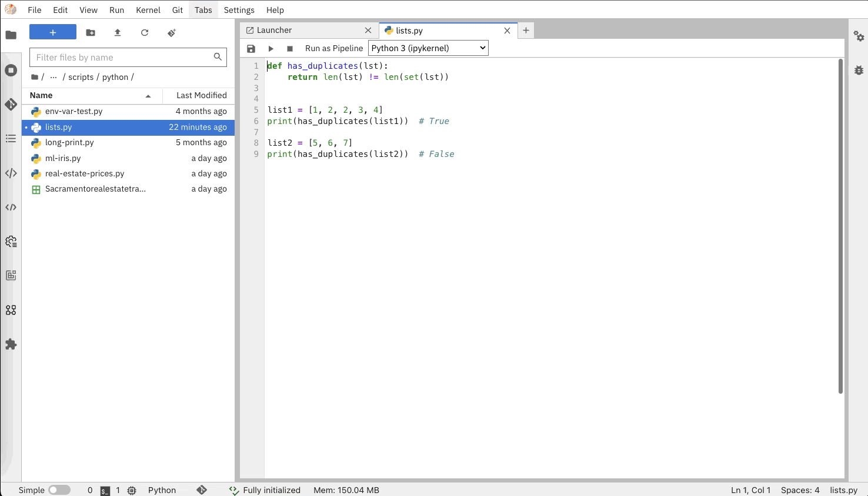Navigate to python breadcrumb folder
Viewport: 868px width, 496px height.
[115, 77]
